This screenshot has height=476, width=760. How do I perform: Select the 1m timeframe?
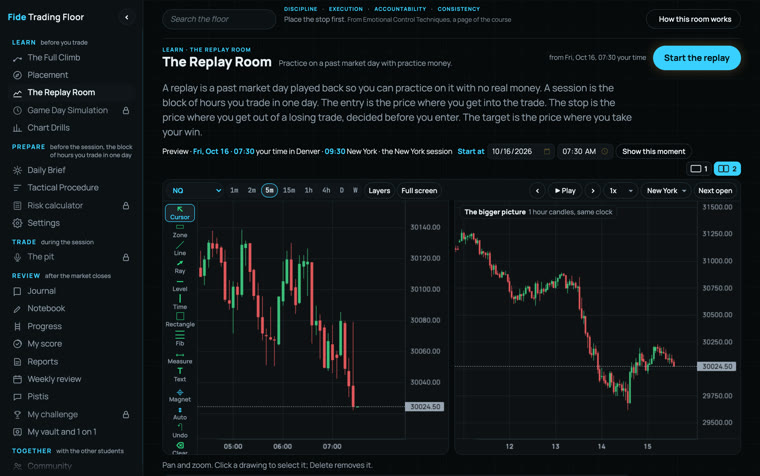(x=234, y=190)
